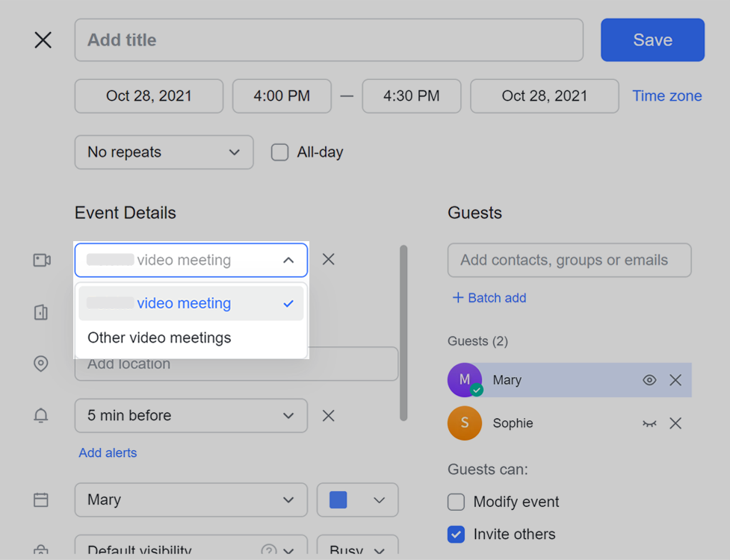Screen dimensions: 730x560
Task: Remove the video meeting from event
Action: point(328,260)
